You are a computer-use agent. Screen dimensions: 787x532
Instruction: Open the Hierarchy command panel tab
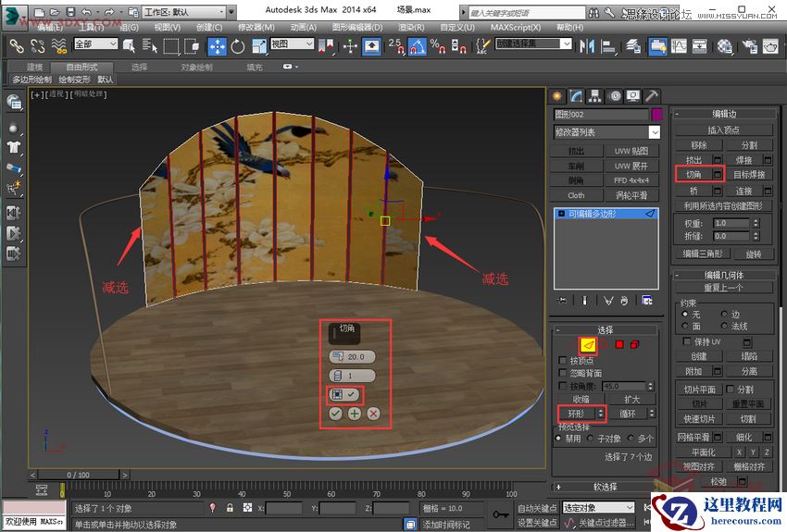595,96
